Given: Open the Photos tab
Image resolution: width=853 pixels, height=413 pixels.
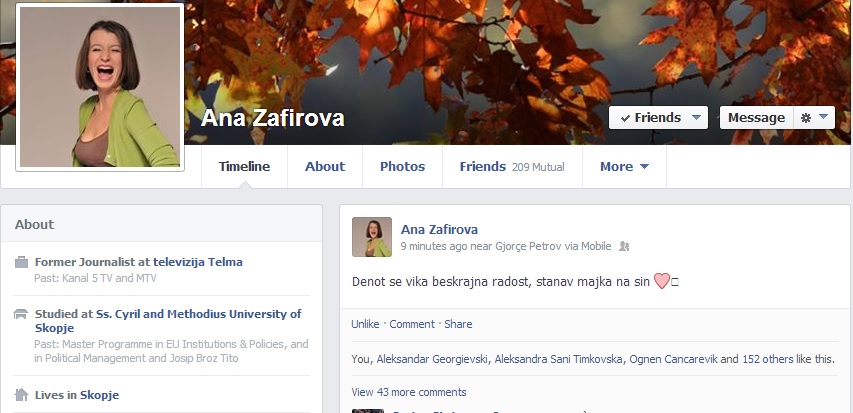Looking at the screenshot, I should 402,167.
